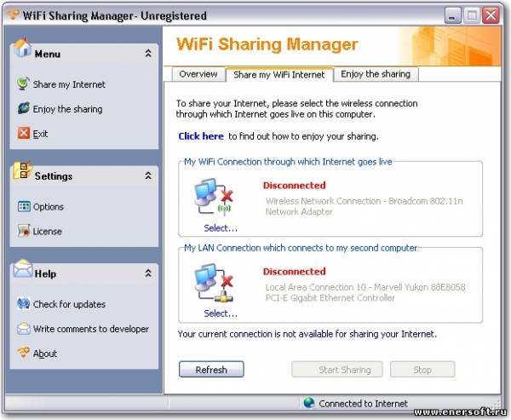Minimize the WiFi Sharing Manager window

coord(453,15)
